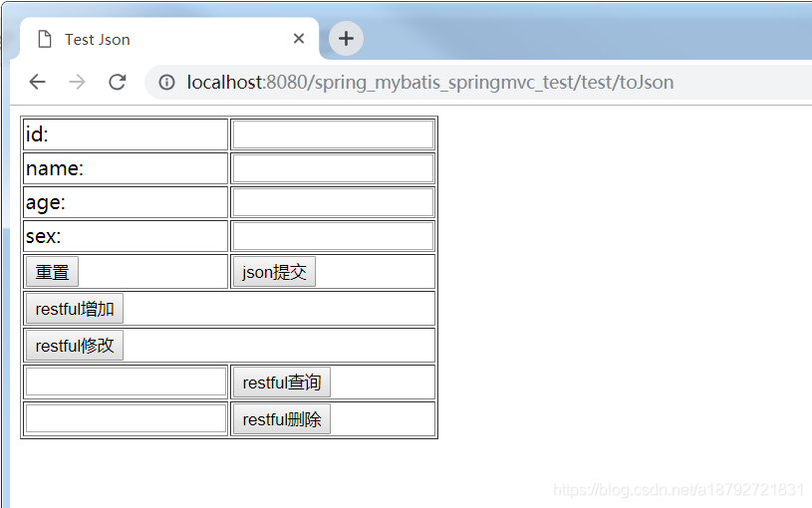Focus the localhost address bar URL

point(429,83)
